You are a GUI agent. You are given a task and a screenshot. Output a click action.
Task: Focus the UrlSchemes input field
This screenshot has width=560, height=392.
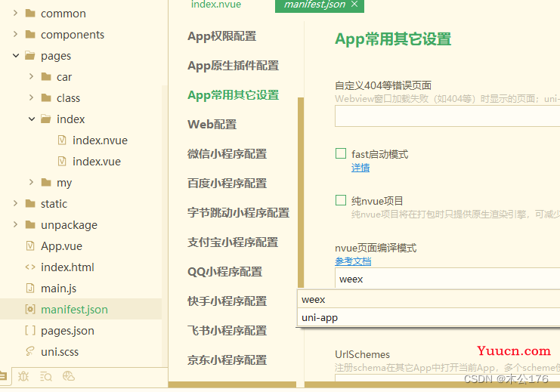(x=447, y=378)
